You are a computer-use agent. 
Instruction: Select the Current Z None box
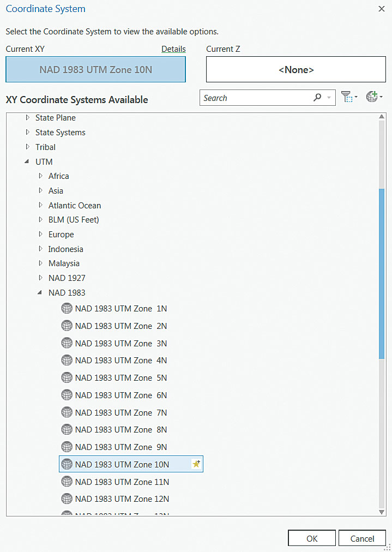(295, 70)
